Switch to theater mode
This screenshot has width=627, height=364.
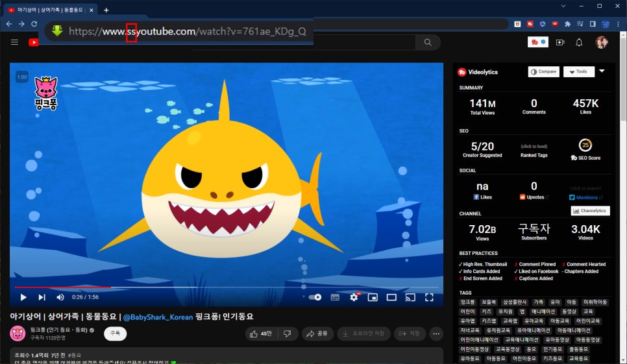pos(391,297)
